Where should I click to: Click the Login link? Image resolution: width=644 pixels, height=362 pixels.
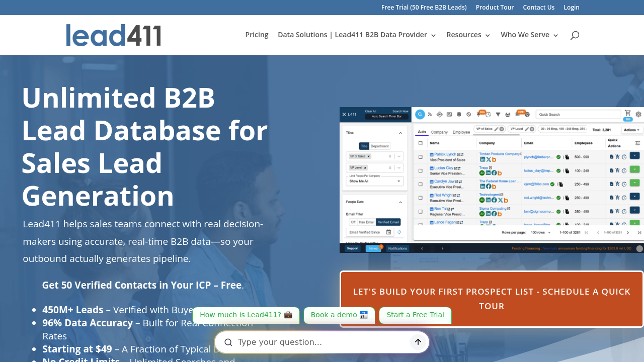(572, 7)
